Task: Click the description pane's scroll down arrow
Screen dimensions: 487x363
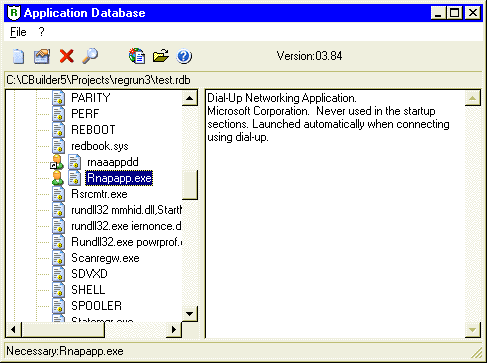Action: pos(473,330)
